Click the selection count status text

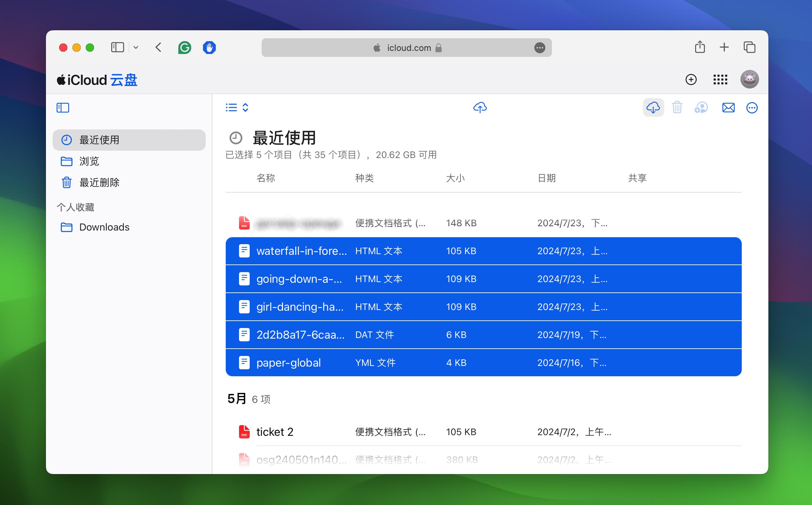[x=331, y=155]
